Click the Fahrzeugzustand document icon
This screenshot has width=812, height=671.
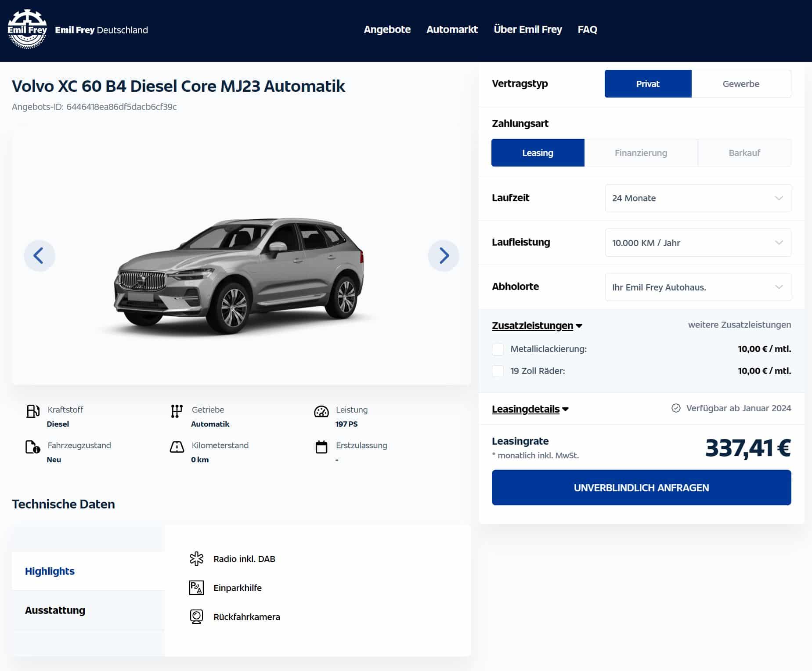33,447
